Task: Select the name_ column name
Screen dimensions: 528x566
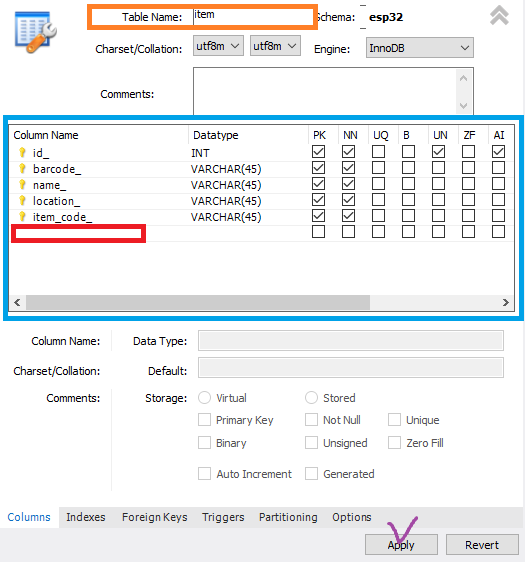Action: click(x=49, y=185)
